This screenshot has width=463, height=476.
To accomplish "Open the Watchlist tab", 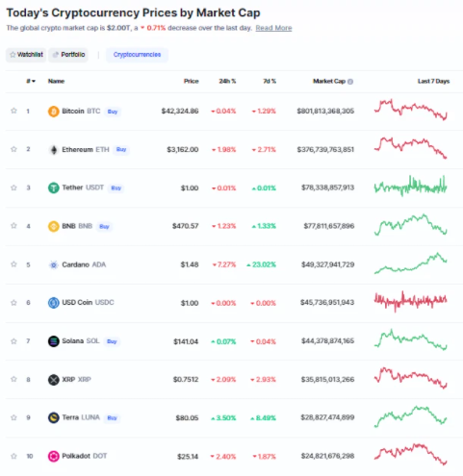I will click(x=26, y=55).
